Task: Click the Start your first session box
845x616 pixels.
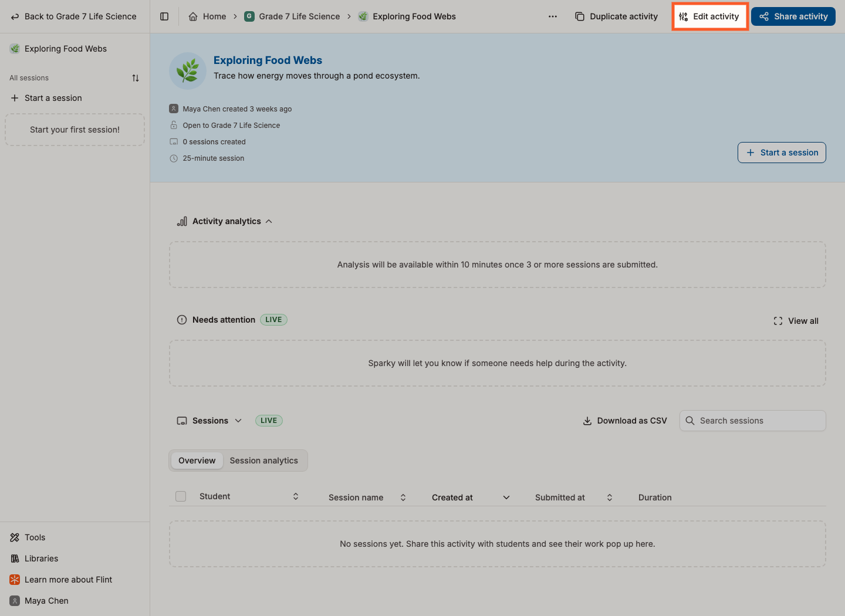Action: coord(75,130)
